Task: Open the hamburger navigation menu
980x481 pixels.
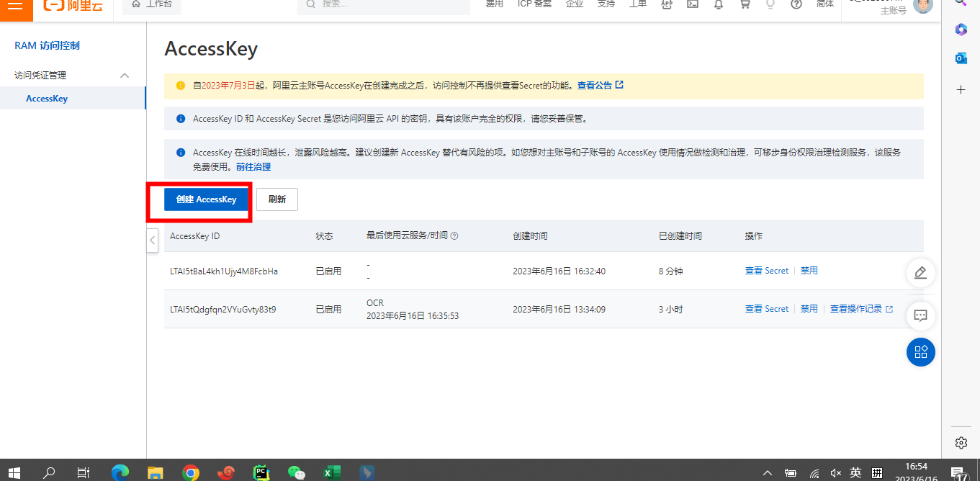Action: 16,5
